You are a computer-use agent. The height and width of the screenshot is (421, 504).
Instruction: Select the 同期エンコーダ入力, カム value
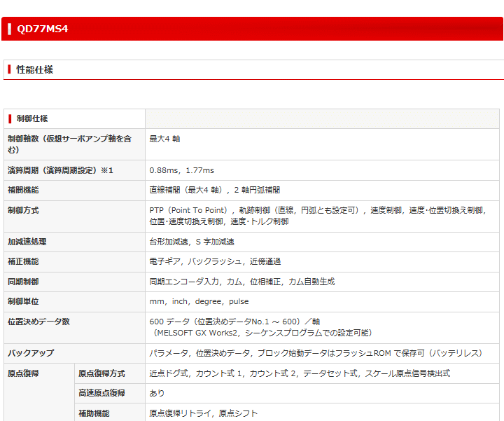196,282
